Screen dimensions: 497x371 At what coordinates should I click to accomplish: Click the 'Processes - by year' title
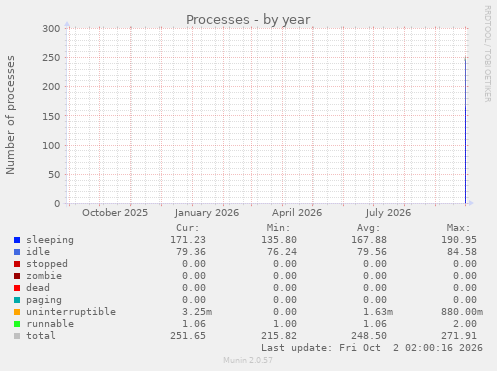pyautogui.click(x=248, y=20)
